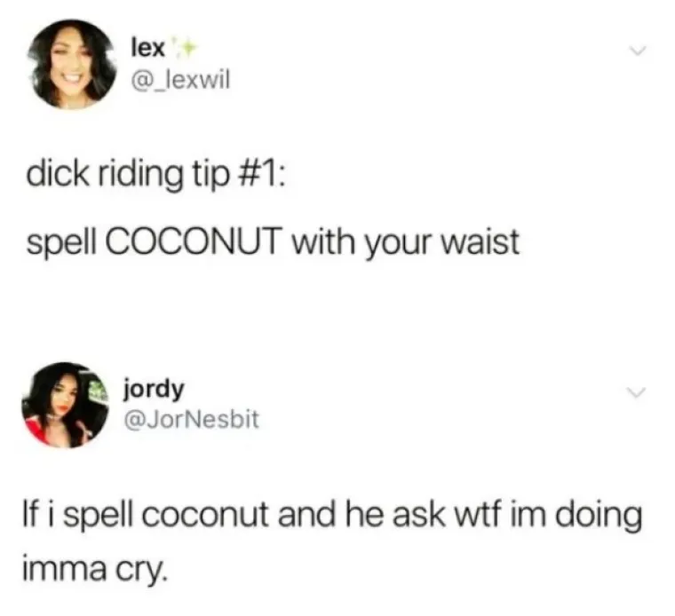Select the "tip #1:" line of lex's tweet
The height and width of the screenshot is (616, 675).
pyautogui.click(x=155, y=174)
